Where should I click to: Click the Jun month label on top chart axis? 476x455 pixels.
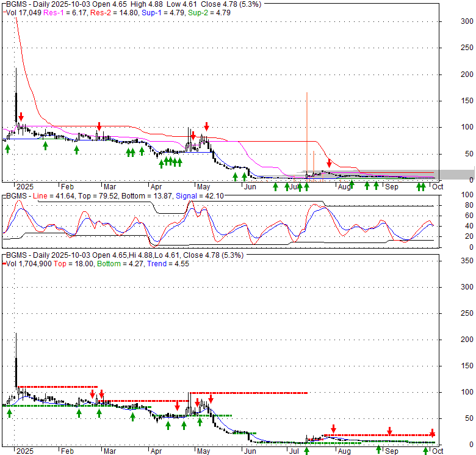(250, 187)
